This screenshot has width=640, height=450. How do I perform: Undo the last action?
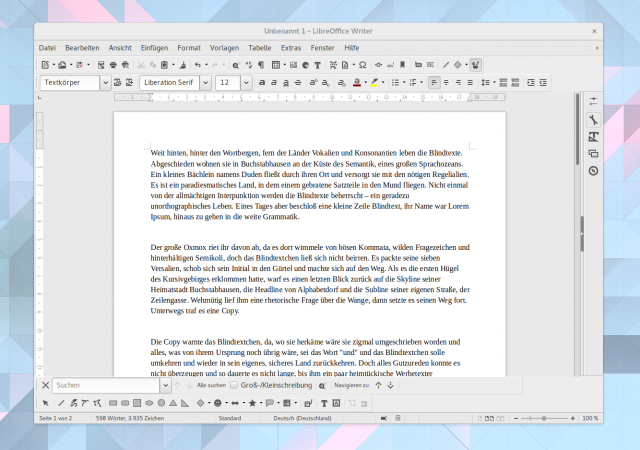click(x=198, y=65)
